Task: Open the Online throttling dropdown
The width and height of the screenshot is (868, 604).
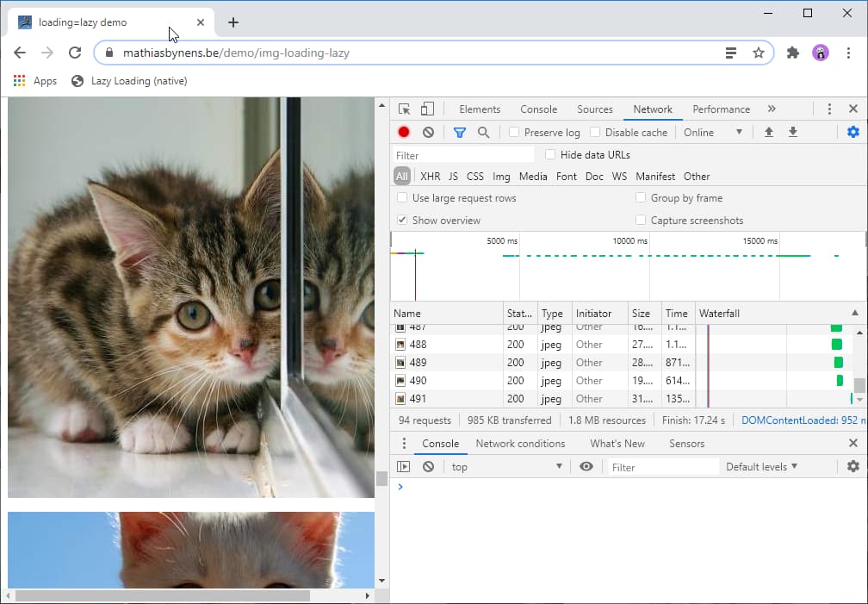Action: [x=712, y=133]
